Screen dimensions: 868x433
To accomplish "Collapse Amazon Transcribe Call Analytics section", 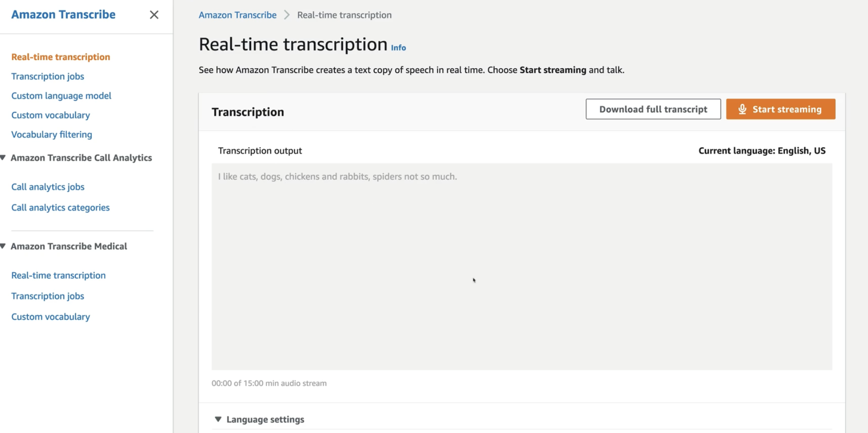I will [x=3, y=158].
